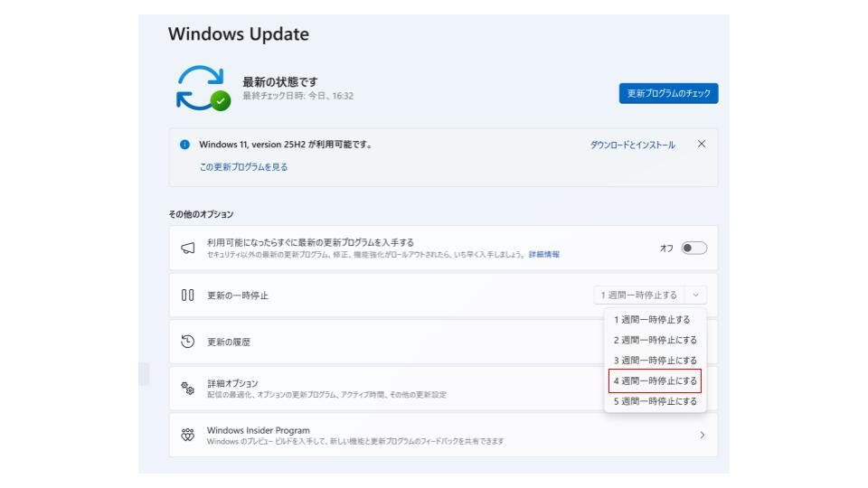Click the ダウンロードとインストール link

pyautogui.click(x=632, y=145)
